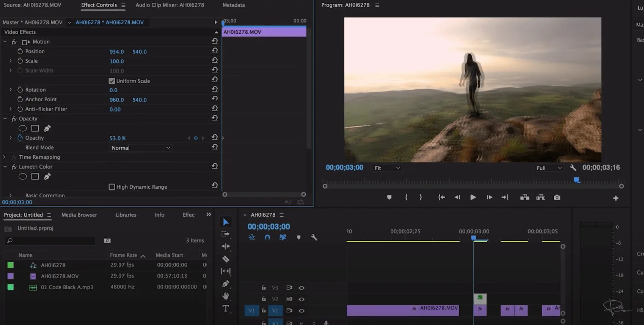Click the Opacity value 53.0 %

tap(117, 138)
